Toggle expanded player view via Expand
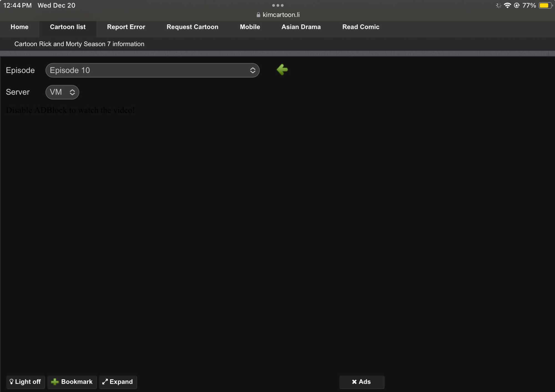Image resolution: width=555 pixels, height=392 pixels. point(118,382)
